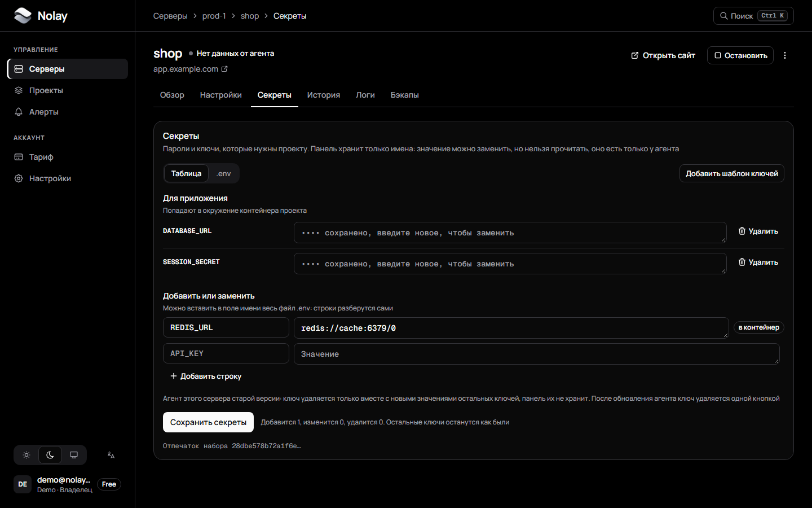Open Алерты in the sidebar
Image resolution: width=812 pixels, height=508 pixels.
coord(68,112)
